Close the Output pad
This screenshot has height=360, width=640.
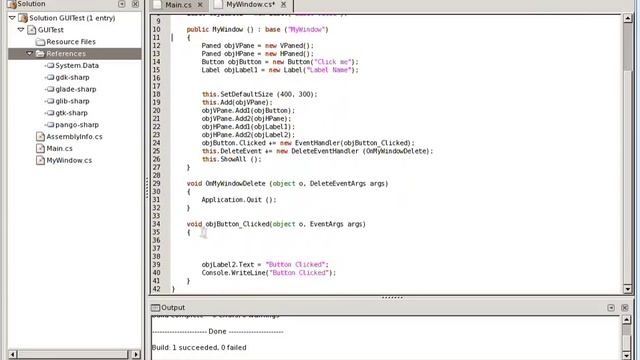pyautogui.click(x=624, y=308)
